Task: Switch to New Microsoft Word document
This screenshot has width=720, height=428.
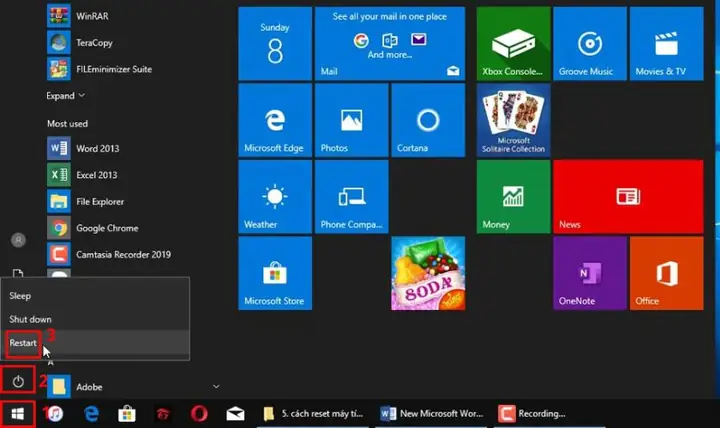Action: [x=432, y=414]
